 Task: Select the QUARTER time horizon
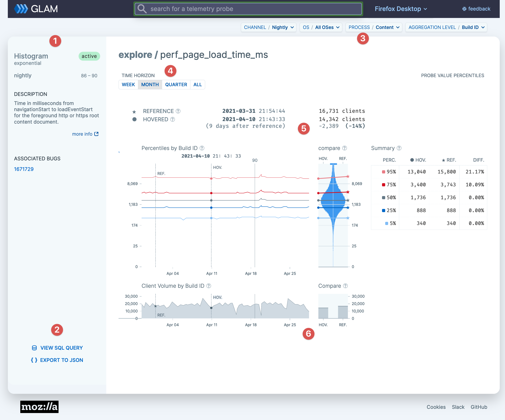(176, 85)
